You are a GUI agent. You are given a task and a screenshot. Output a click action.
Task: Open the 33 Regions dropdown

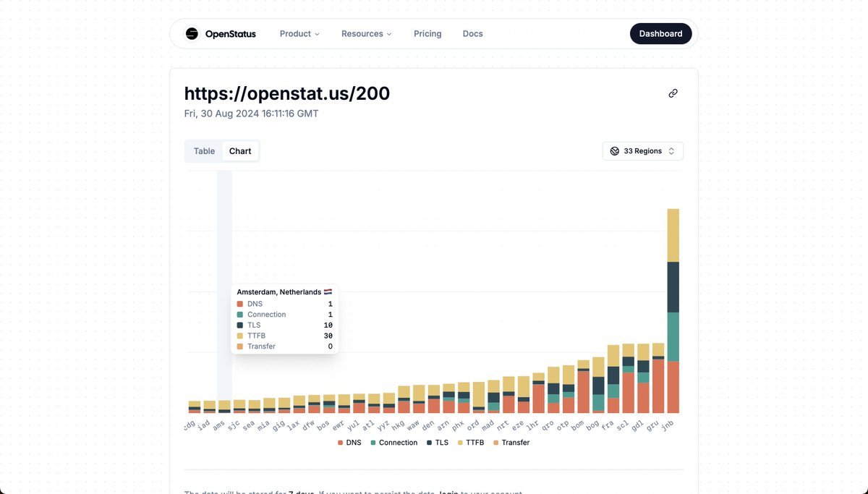[x=643, y=151]
